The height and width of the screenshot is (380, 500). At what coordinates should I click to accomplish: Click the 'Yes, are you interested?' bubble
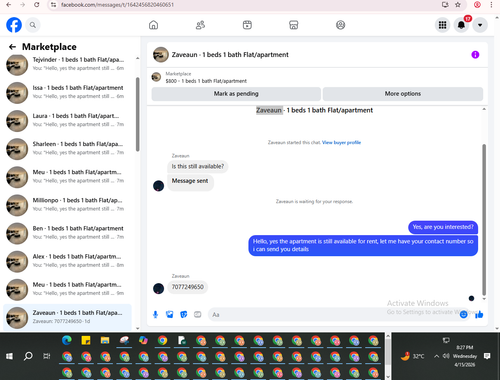443,227
